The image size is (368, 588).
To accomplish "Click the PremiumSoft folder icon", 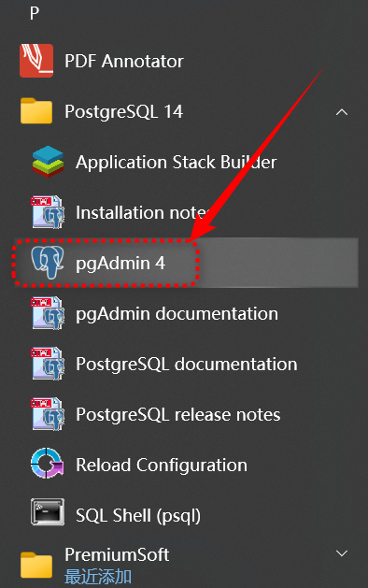I will tap(36, 565).
